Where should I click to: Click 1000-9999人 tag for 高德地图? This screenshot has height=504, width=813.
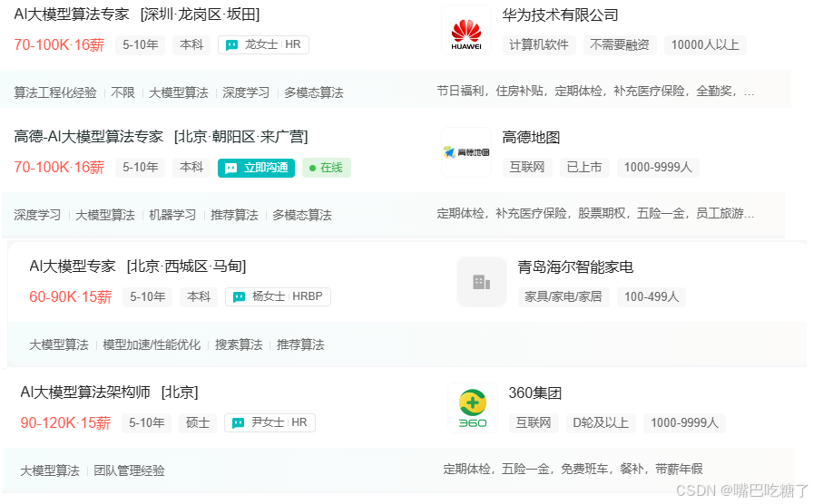pos(658,168)
